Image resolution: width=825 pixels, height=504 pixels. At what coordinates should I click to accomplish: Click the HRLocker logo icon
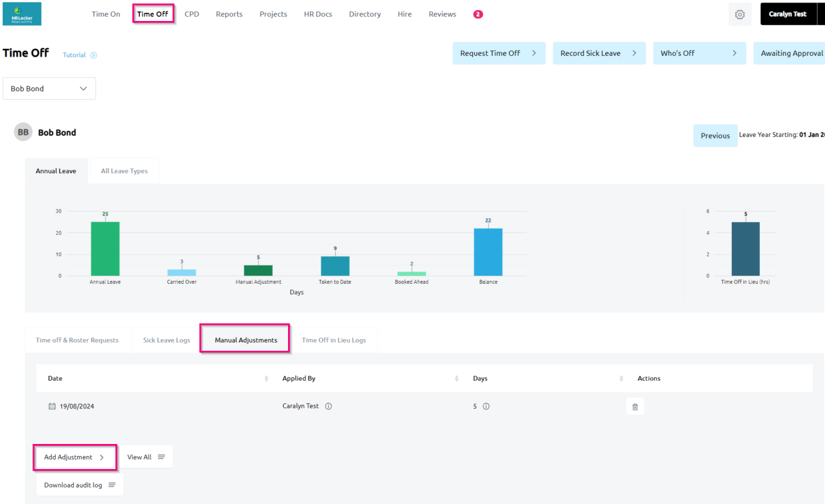coord(22,14)
